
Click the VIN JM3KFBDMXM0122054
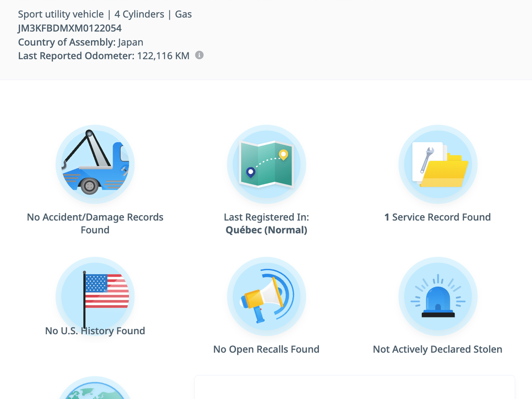(70, 28)
